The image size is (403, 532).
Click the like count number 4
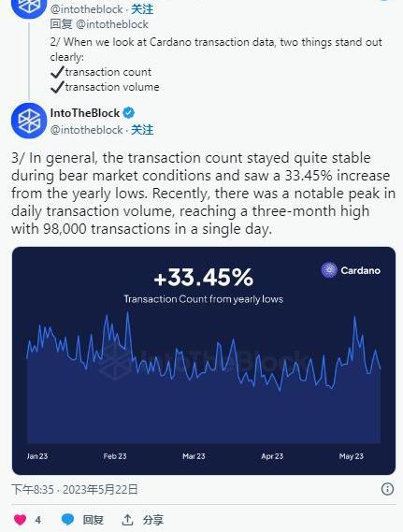tap(38, 520)
